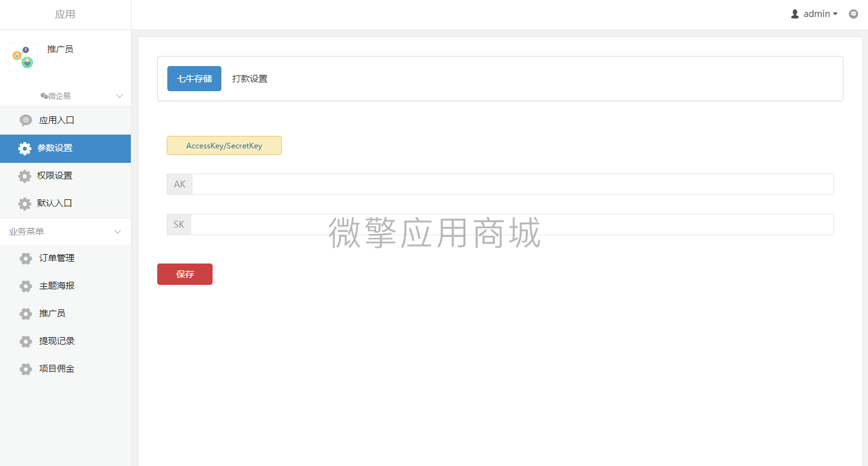Open 项目佣金 page
Screen dimensions: 868x466
[65, 369]
